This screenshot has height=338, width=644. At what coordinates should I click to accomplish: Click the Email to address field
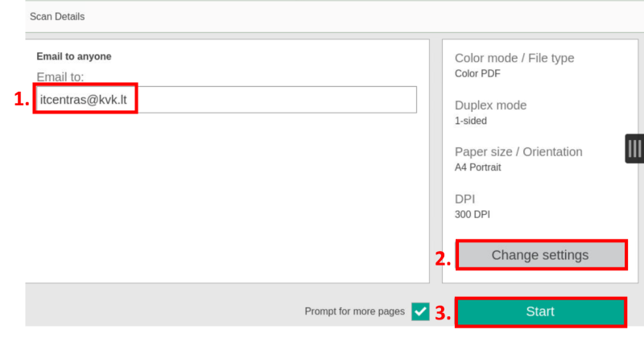click(x=225, y=99)
